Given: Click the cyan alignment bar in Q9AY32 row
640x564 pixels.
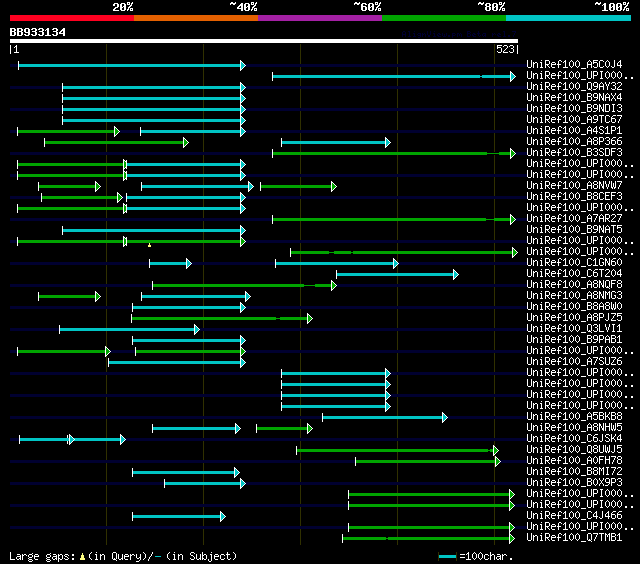Looking at the screenshot, I should pos(154,87).
